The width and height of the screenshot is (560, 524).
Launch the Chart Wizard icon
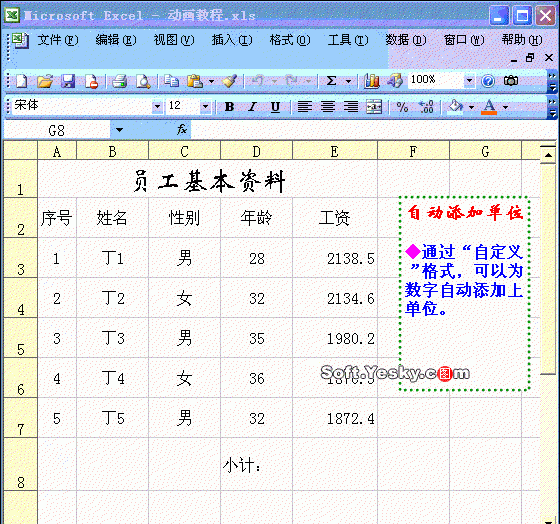[371, 81]
